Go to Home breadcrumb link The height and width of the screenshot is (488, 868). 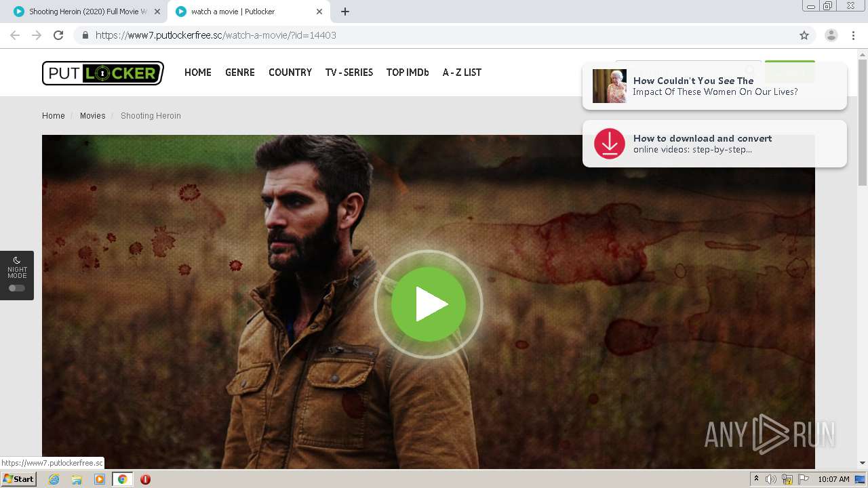54,116
